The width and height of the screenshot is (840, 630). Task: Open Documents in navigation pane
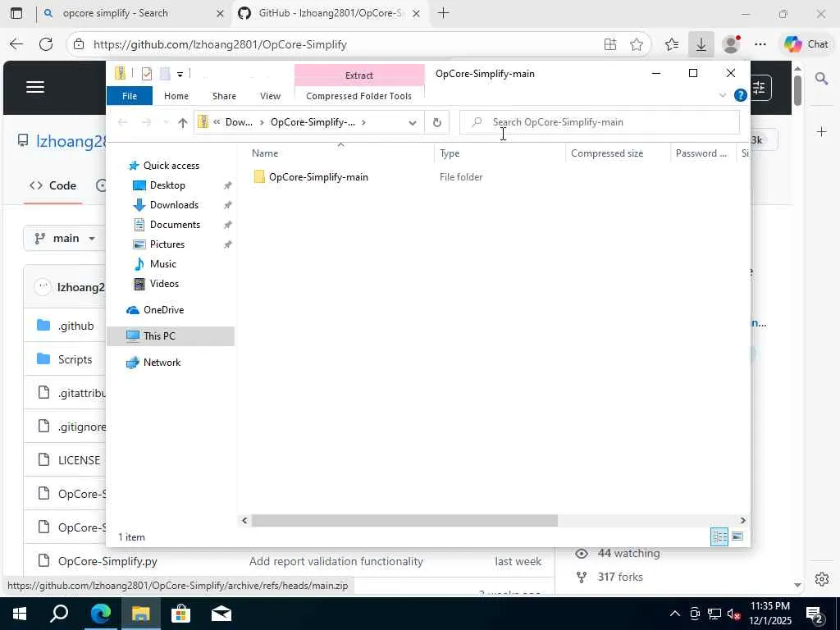pyautogui.click(x=175, y=225)
